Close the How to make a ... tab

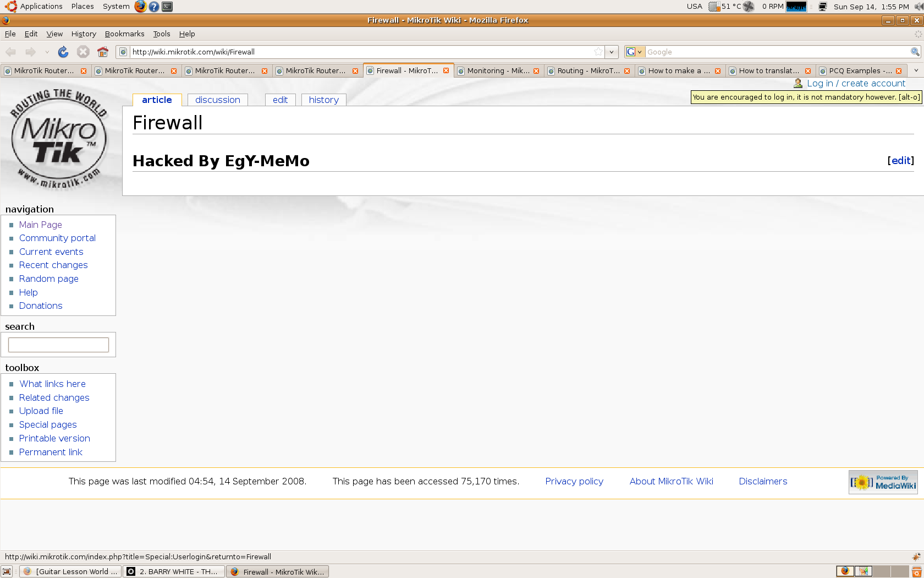coord(718,71)
